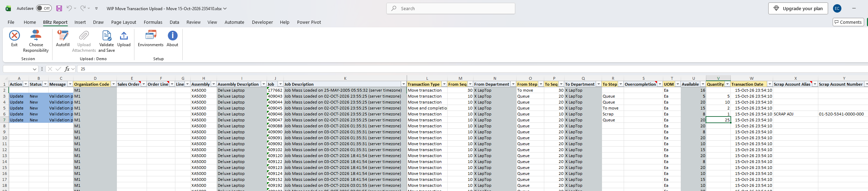Select job number 177662 cell
This screenshot has width=868, height=191.
(275, 90)
